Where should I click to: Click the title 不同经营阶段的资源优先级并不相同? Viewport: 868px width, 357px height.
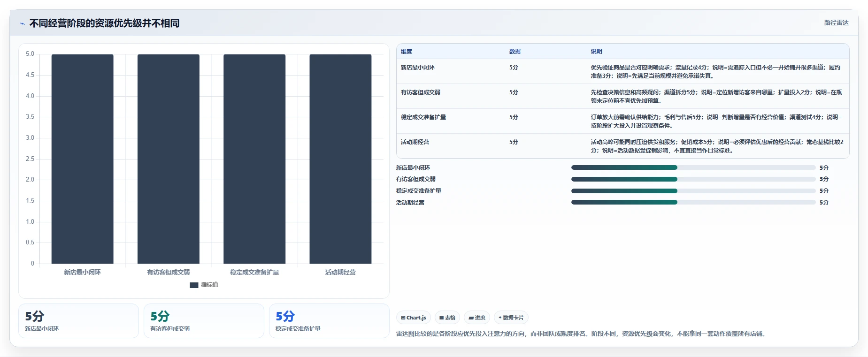104,23
